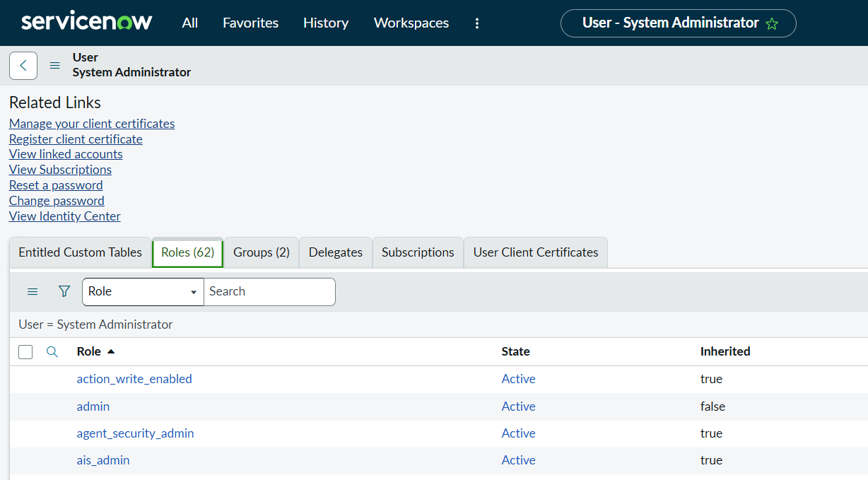Click the ServiceNow logo in the header

pos(86,21)
